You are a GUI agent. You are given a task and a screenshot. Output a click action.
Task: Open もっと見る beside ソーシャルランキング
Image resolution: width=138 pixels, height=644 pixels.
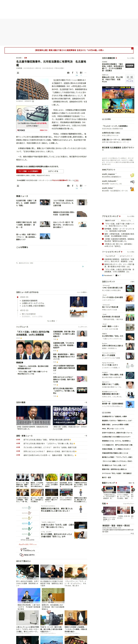coord(131,252)
